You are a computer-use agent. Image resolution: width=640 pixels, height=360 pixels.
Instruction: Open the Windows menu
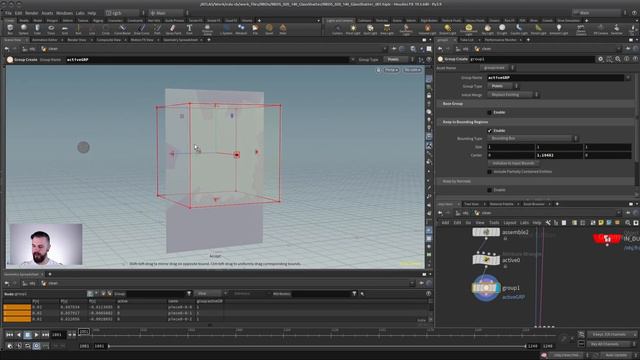pos(64,13)
